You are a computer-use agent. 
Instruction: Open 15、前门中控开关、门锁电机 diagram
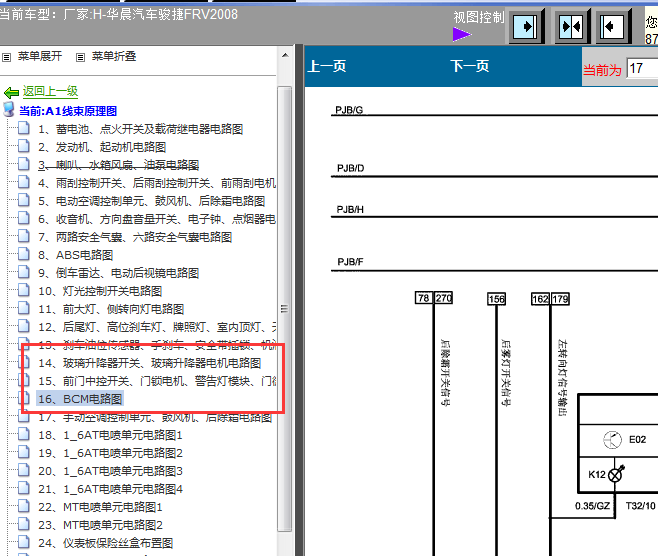pyautogui.click(x=157, y=381)
